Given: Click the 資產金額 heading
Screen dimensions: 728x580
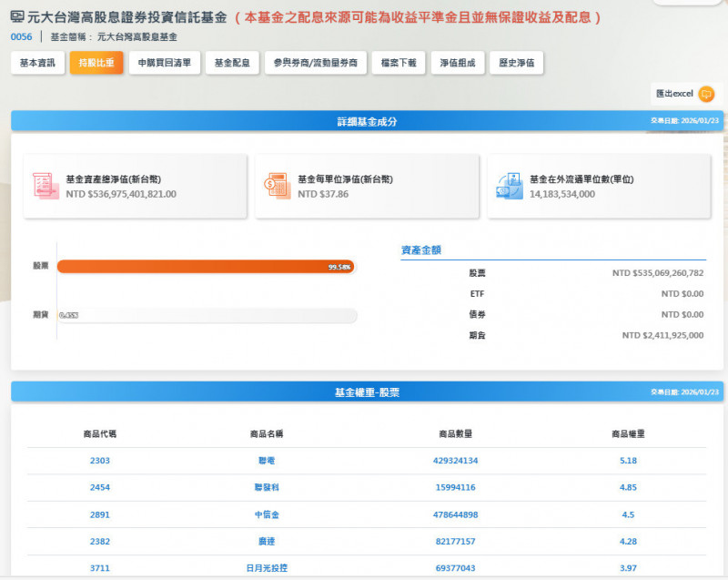Looking at the screenshot, I should pos(421,250).
